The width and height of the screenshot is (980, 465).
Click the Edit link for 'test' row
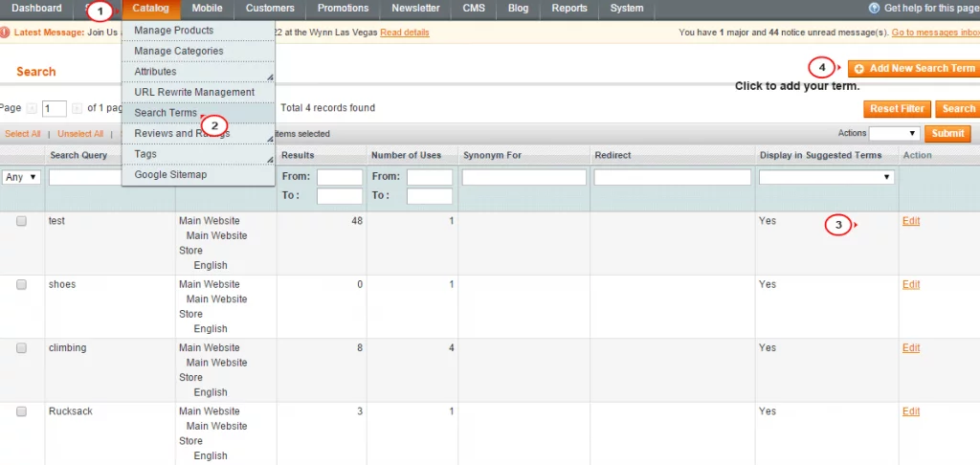pos(910,221)
